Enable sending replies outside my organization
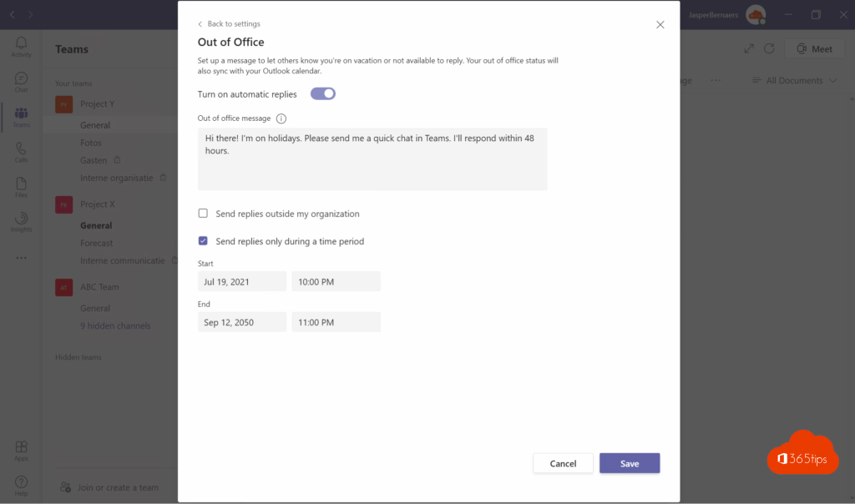The height and width of the screenshot is (504, 855). pyautogui.click(x=203, y=214)
